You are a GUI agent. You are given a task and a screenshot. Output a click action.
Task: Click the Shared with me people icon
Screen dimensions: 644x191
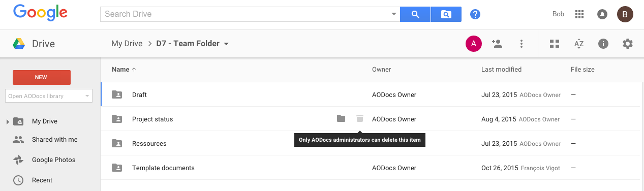tap(18, 140)
